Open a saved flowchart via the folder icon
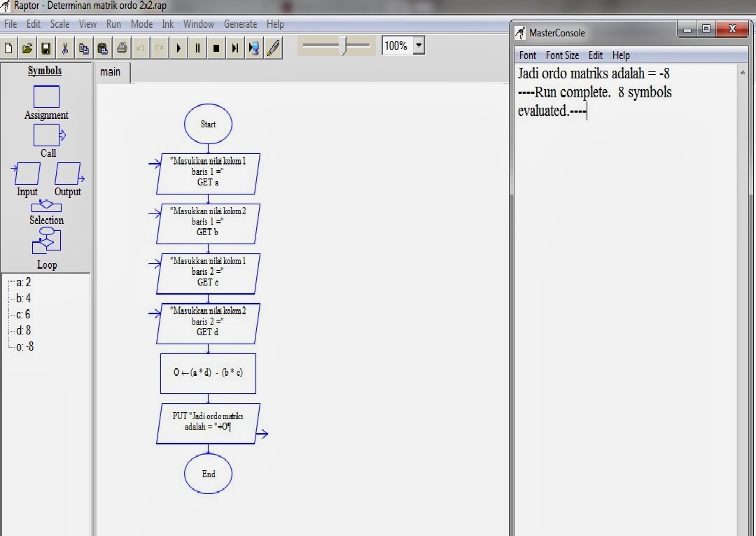The height and width of the screenshot is (536, 756). tap(27, 47)
